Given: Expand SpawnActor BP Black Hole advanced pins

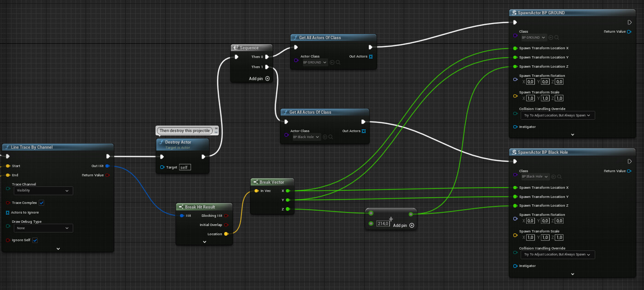Looking at the screenshot, I should click(x=573, y=274).
